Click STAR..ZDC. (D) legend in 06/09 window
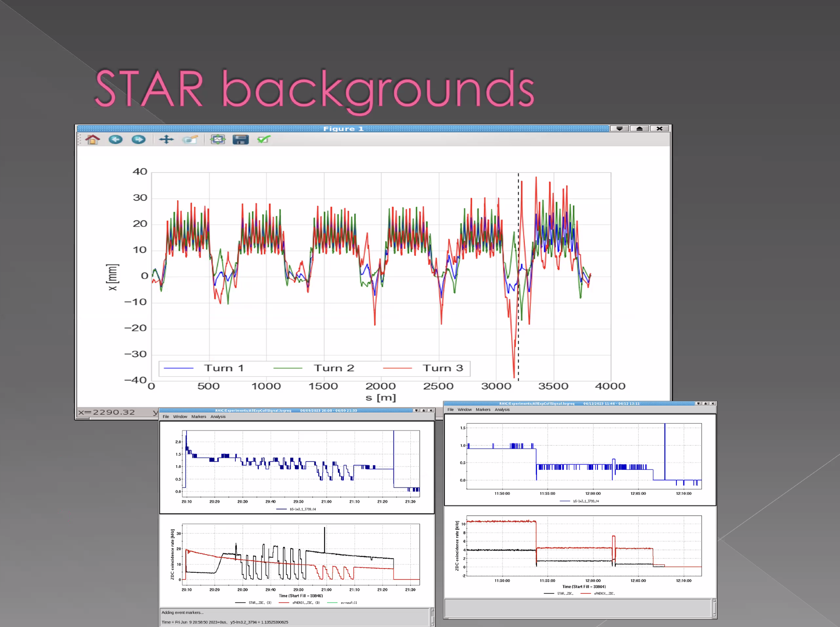Image resolution: width=840 pixels, height=627 pixels. tap(253, 602)
